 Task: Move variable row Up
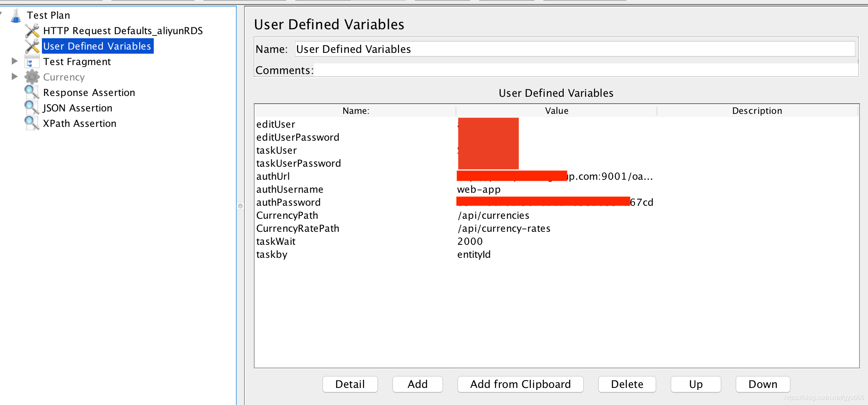pos(696,384)
